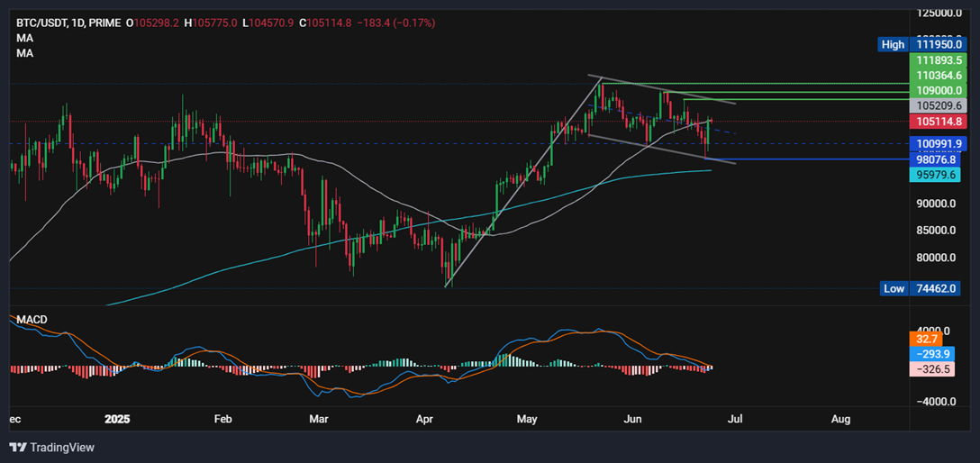Screen dimensions: 980x463
Task: Click the cyan 95979.6 MA value label
Action: [x=935, y=175]
